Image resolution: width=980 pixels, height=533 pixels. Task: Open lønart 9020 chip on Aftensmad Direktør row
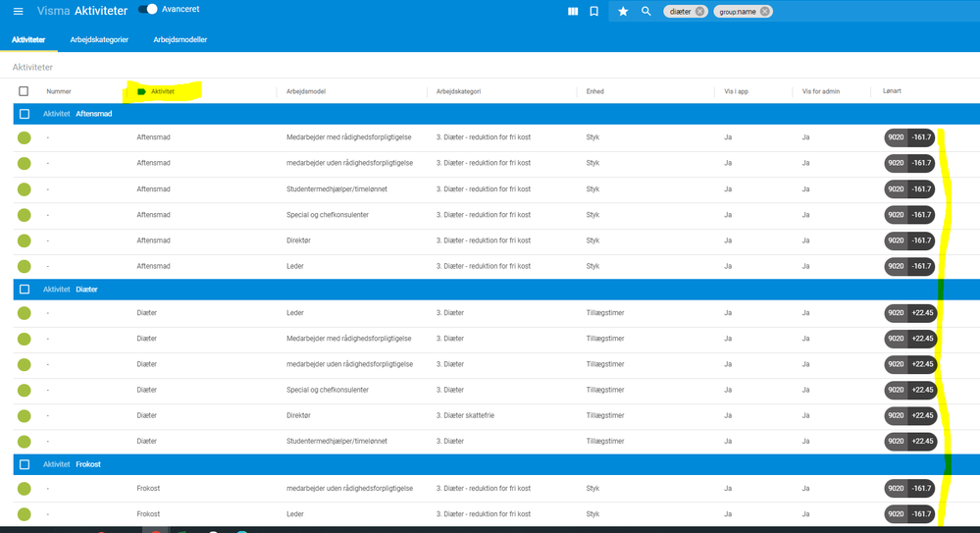tap(909, 240)
